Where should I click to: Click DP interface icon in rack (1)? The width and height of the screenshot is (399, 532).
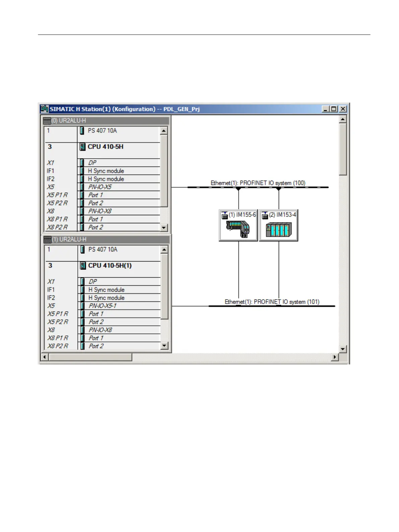(83, 282)
